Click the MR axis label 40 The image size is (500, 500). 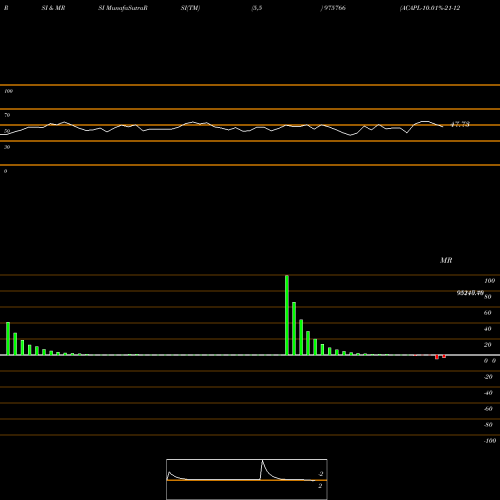[487, 329]
